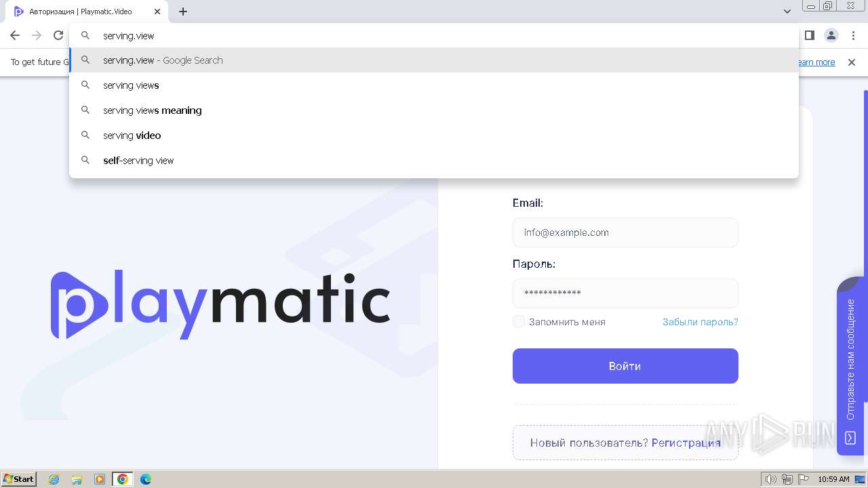Click the arrow icon on message widget

point(850,438)
